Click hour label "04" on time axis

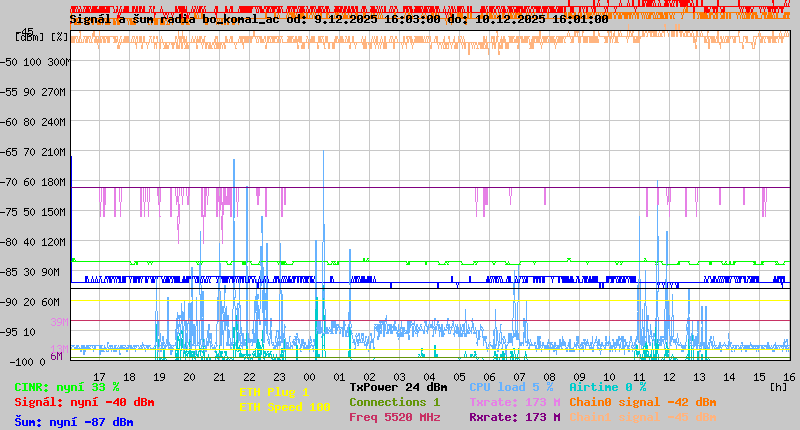(x=430, y=377)
